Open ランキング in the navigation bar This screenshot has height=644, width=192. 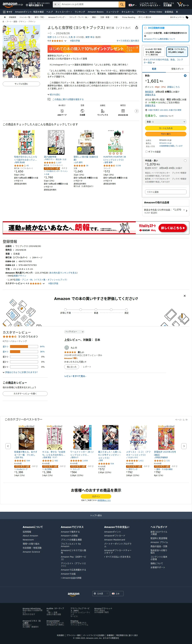coord(80,12)
